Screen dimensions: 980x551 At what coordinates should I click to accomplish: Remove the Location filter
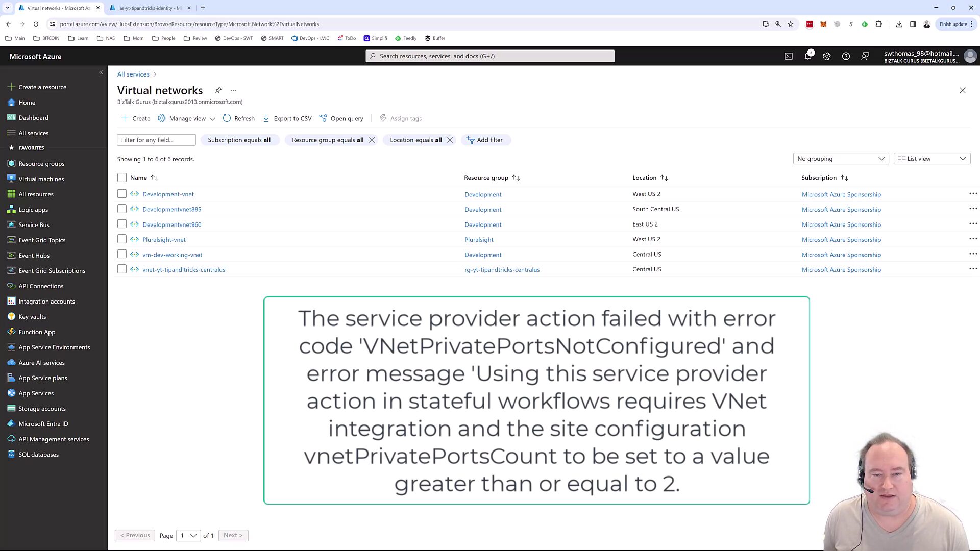450,140
